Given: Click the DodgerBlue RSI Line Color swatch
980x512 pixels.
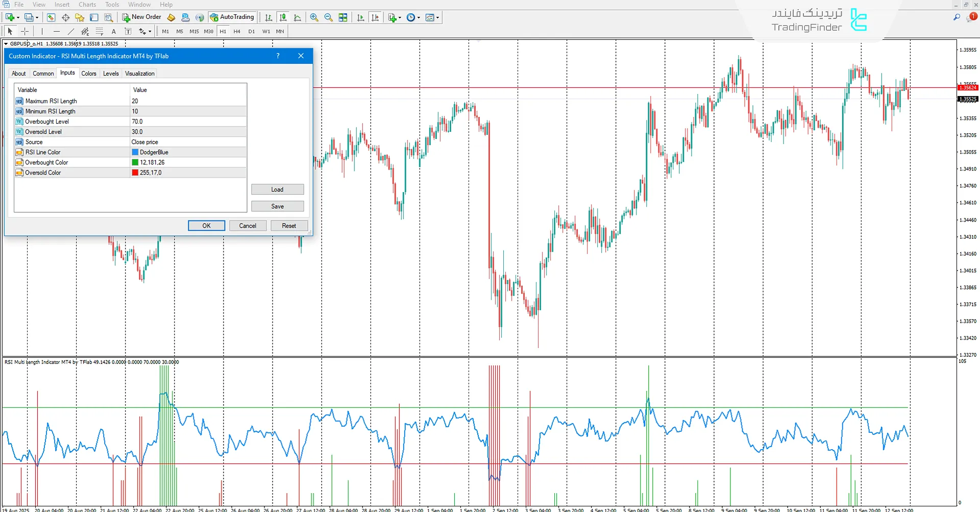Looking at the screenshot, I should [x=135, y=152].
